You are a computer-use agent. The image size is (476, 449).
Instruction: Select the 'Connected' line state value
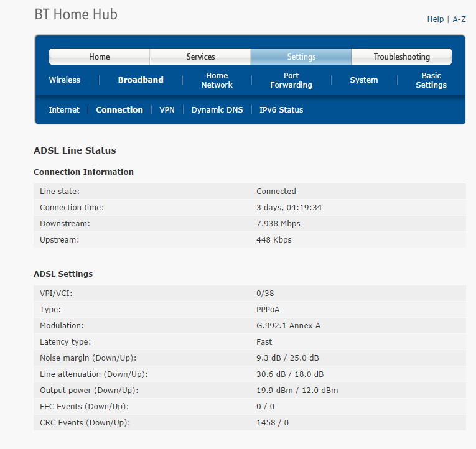[x=276, y=192]
